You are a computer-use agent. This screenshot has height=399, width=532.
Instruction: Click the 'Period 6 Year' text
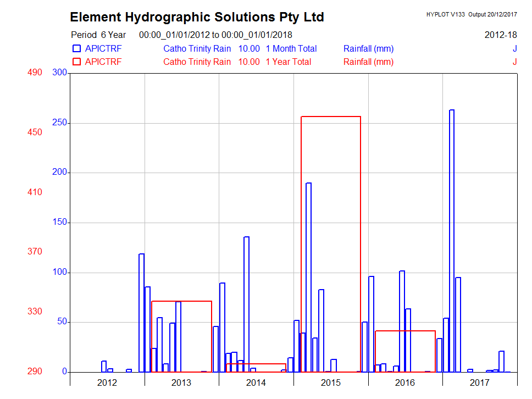(98, 35)
